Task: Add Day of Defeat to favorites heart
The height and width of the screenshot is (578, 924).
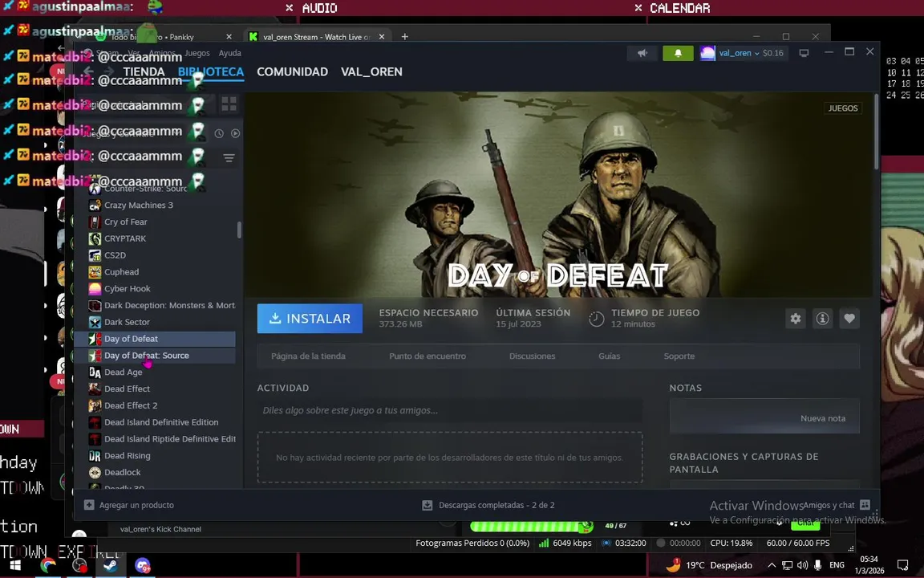Action: [x=849, y=319]
